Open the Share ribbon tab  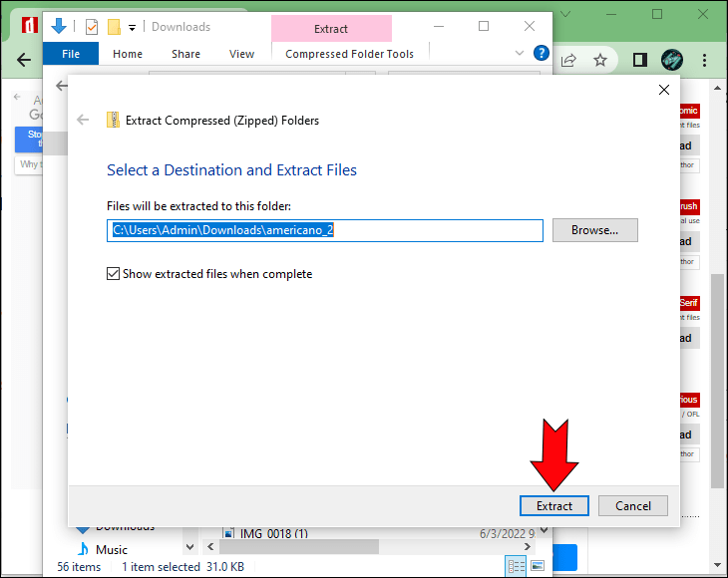(x=185, y=54)
